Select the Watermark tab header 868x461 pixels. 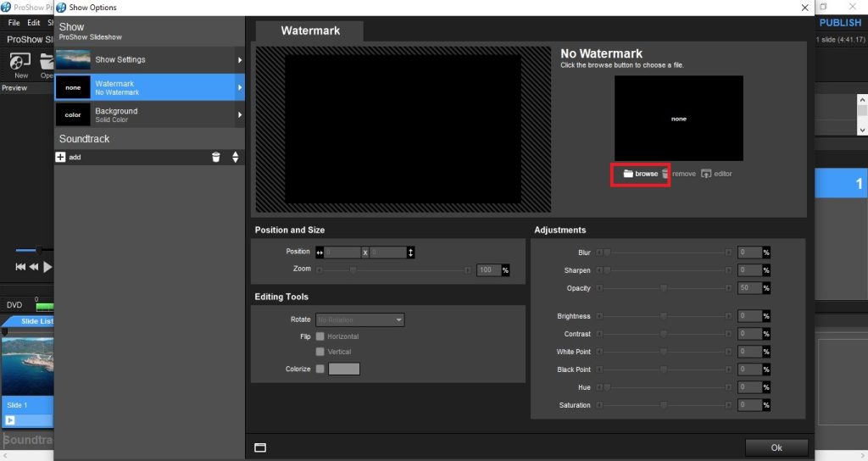(x=310, y=31)
